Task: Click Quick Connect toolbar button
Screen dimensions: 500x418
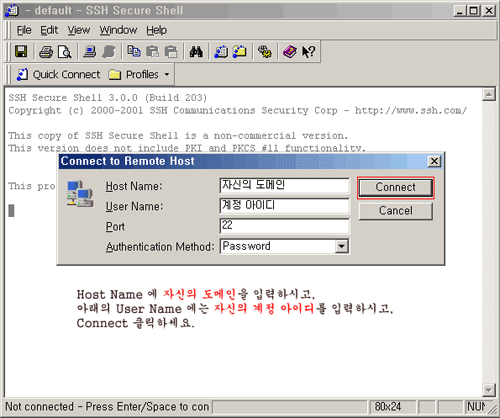Action: click(58, 74)
